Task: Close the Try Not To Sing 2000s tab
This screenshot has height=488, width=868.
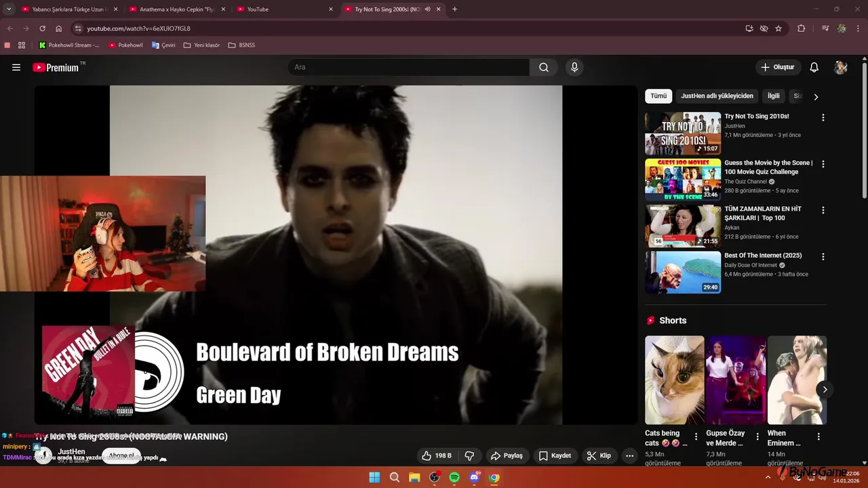Action: (439, 9)
